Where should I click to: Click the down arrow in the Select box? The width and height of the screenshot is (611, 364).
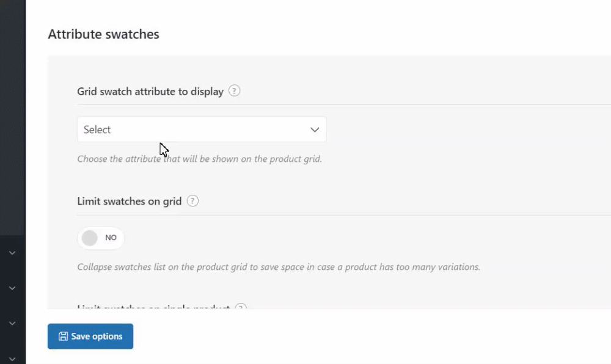pos(315,129)
